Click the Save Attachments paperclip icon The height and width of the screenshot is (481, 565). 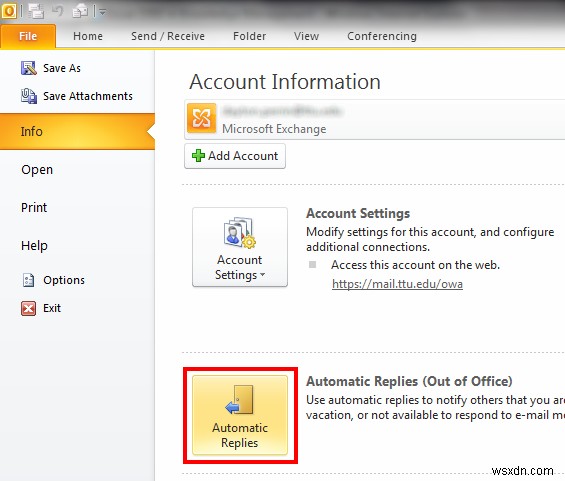point(28,96)
